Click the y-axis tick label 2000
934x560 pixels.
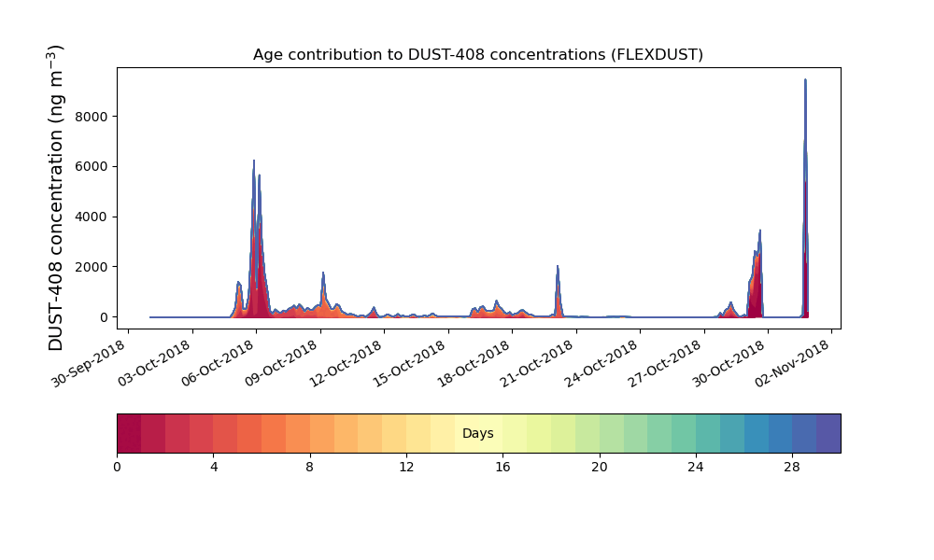coord(92,267)
